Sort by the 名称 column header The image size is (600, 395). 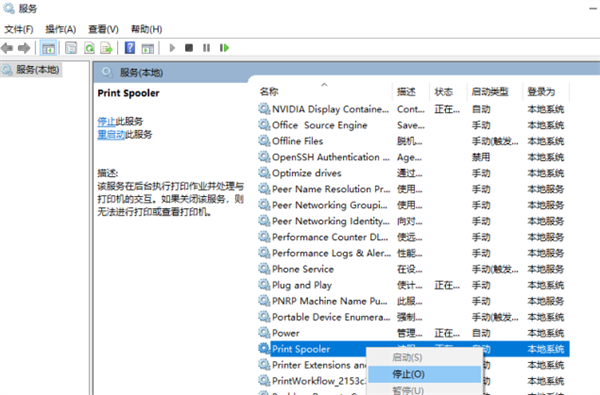[325, 91]
